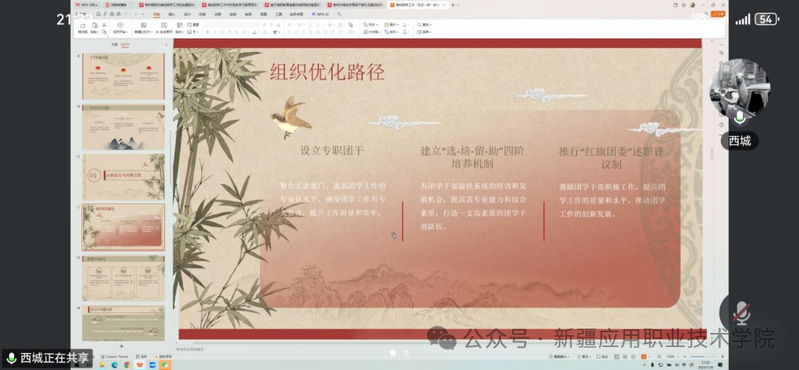The height and width of the screenshot is (370, 799).
Task: Start slideshow from orange status bar button
Action: (x=644, y=357)
